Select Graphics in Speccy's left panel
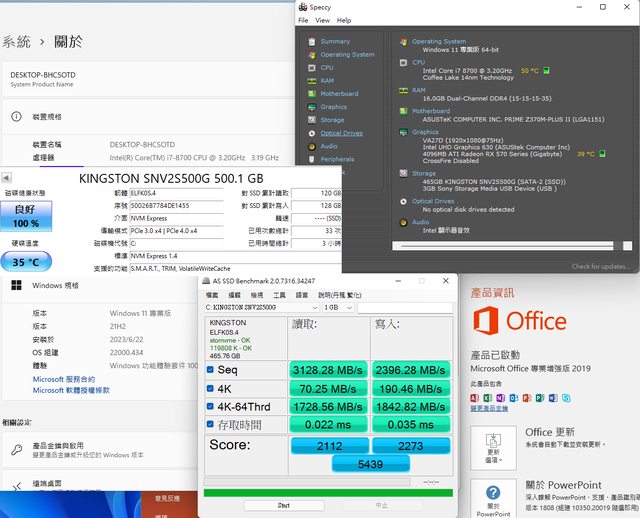Screen dimensions: 640x518 [333, 107]
